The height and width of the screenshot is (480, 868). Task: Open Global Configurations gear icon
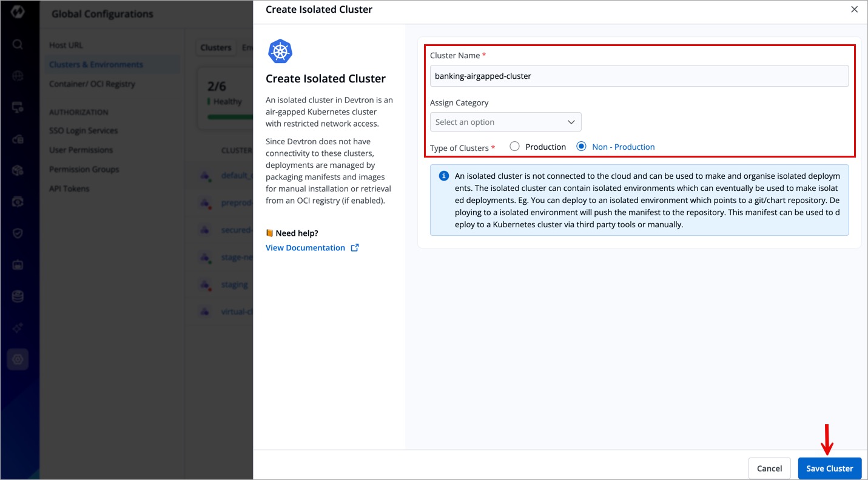18,359
